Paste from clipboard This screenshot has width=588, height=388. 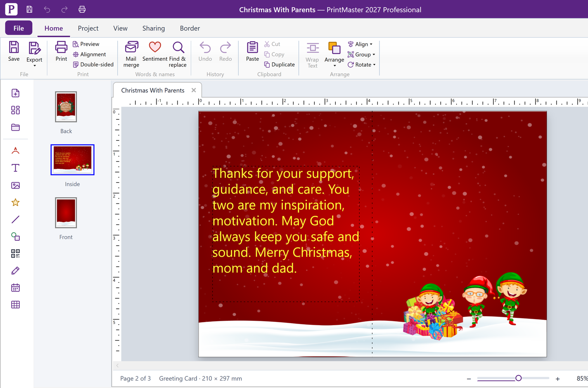click(x=252, y=51)
